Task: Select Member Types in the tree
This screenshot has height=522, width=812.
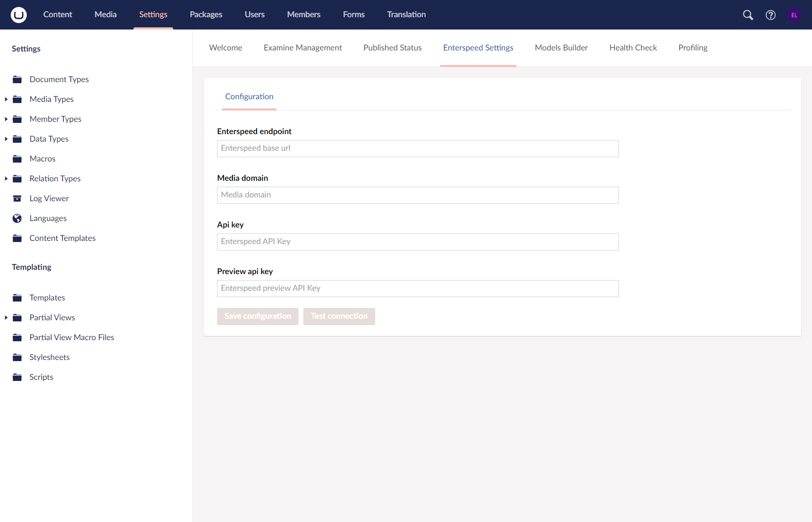Action: click(x=55, y=119)
